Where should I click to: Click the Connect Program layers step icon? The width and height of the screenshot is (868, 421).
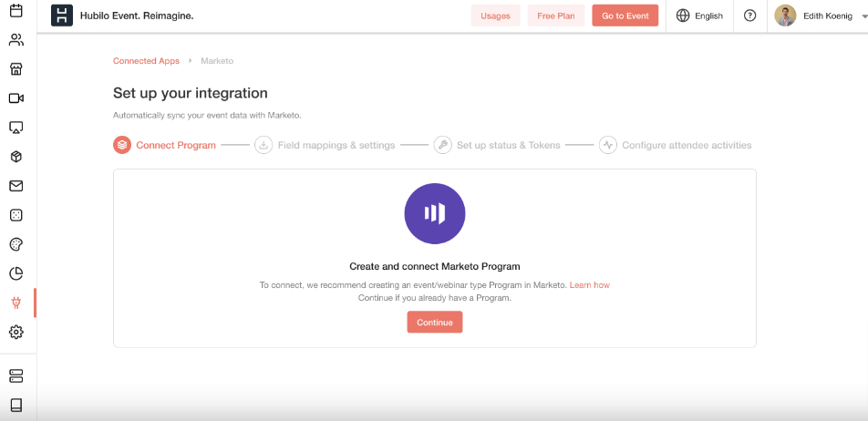pyautogui.click(x=122, y=145)
